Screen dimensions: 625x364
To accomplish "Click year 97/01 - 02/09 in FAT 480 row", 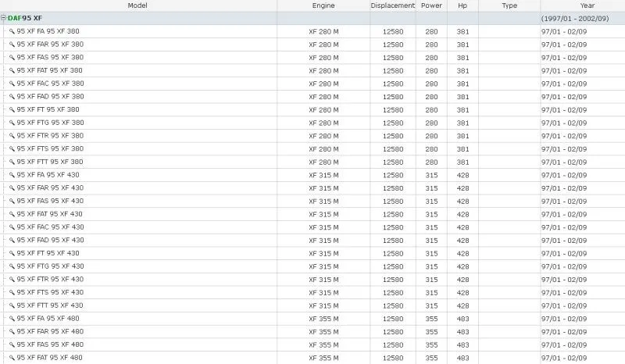I will click(563, 358).
